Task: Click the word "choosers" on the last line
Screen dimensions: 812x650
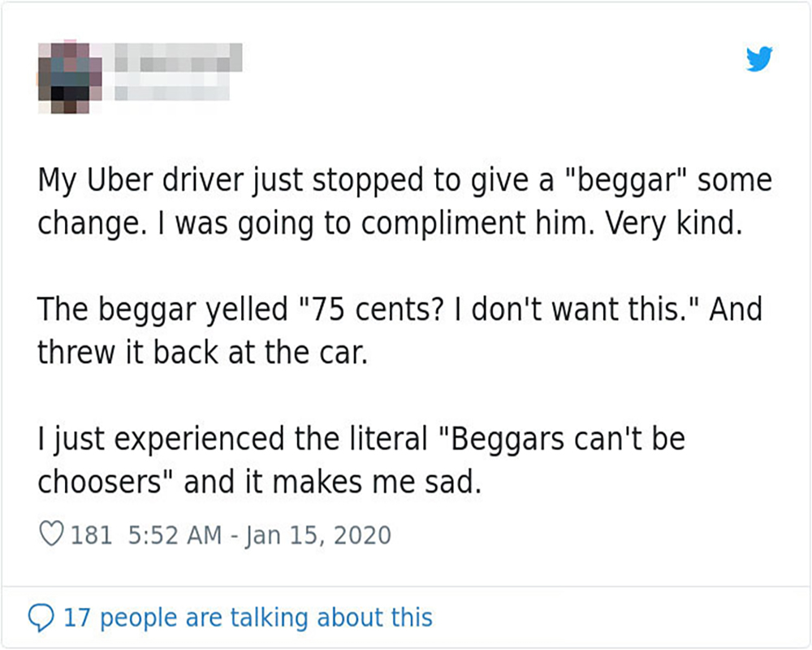Action: [x=98, y=483]
